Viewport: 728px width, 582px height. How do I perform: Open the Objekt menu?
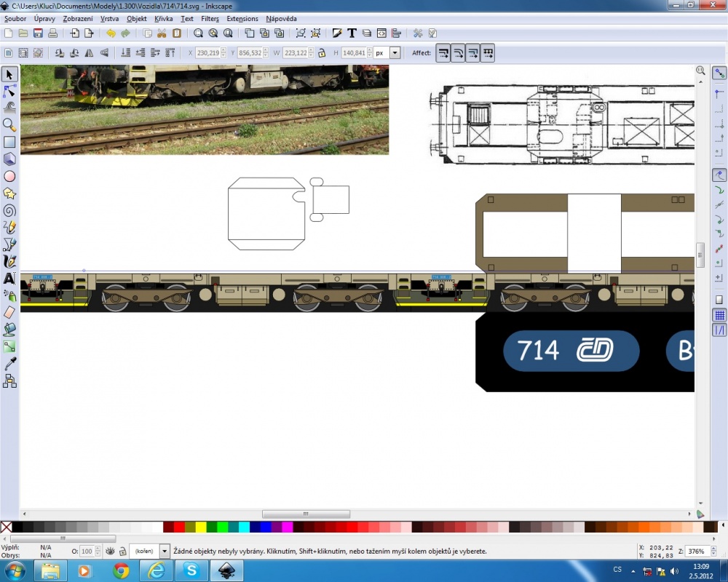(137, 19)
